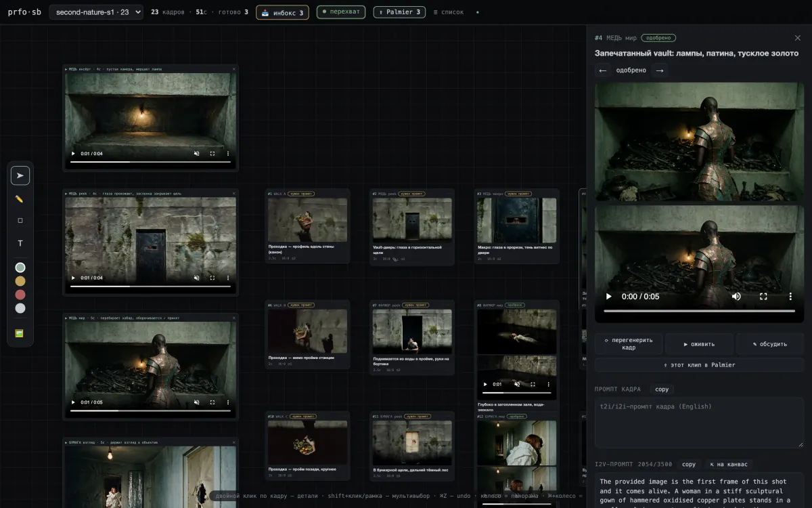Copy the I2V-ПРОМПТ text
The height and width of the screenshot is (508, 812).
pos(689,464)
